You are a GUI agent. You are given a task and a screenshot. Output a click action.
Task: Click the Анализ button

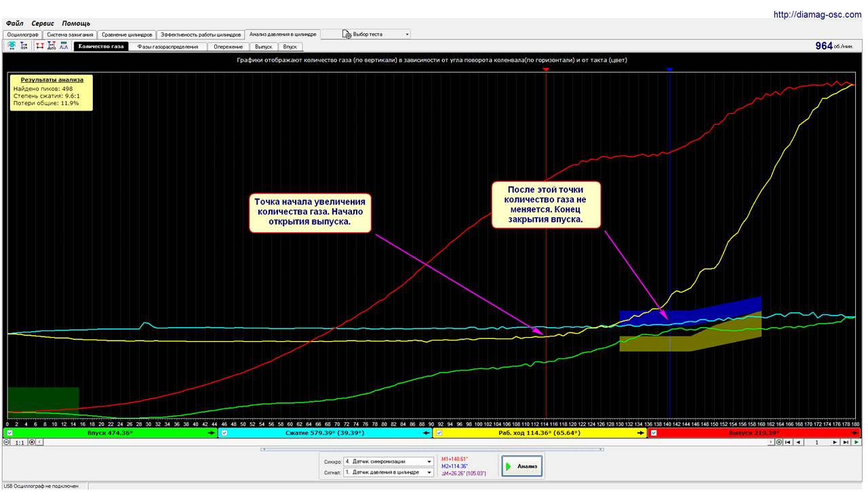pyautogui.click(x=522, y=466)
